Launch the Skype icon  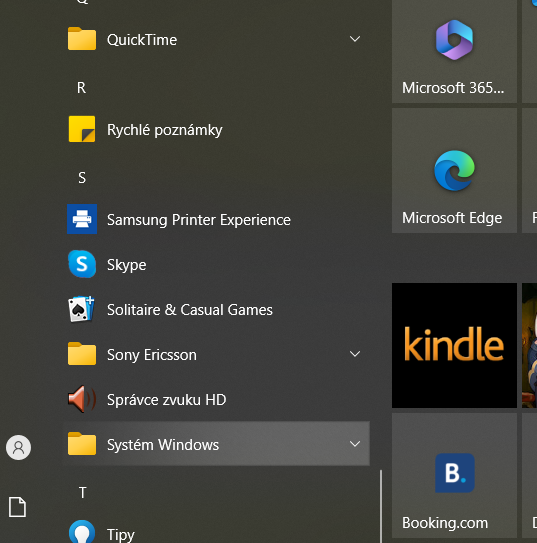point(82,264)
